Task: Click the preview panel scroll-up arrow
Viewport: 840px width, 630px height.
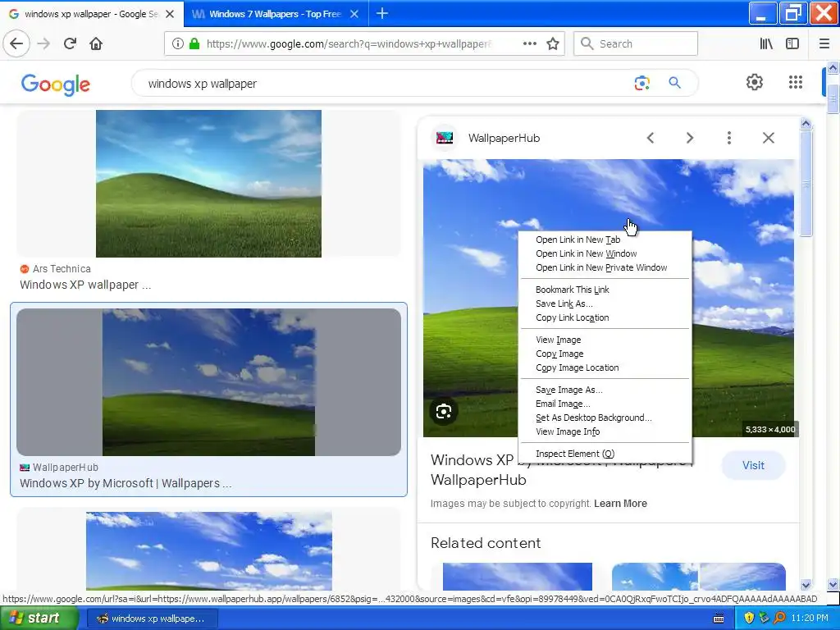Action: (806, 124)
